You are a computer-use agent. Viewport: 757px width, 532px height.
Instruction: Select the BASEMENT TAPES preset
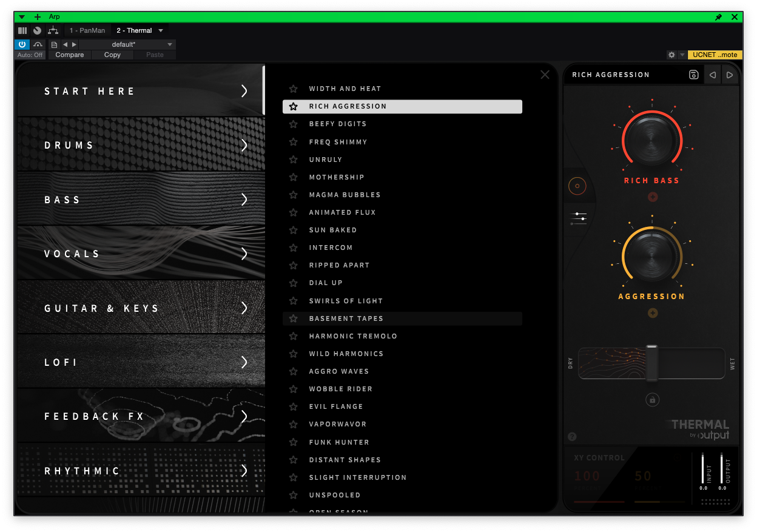point(402,318)
